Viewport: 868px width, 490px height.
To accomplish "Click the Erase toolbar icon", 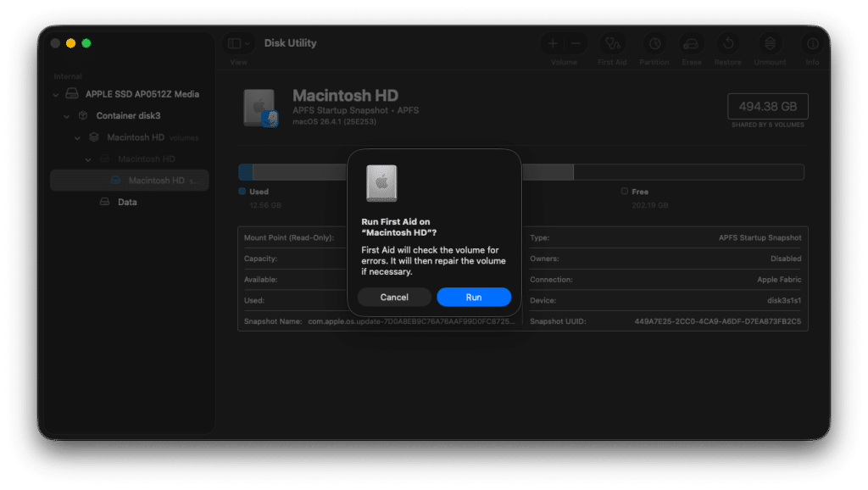I will (691, 43).
